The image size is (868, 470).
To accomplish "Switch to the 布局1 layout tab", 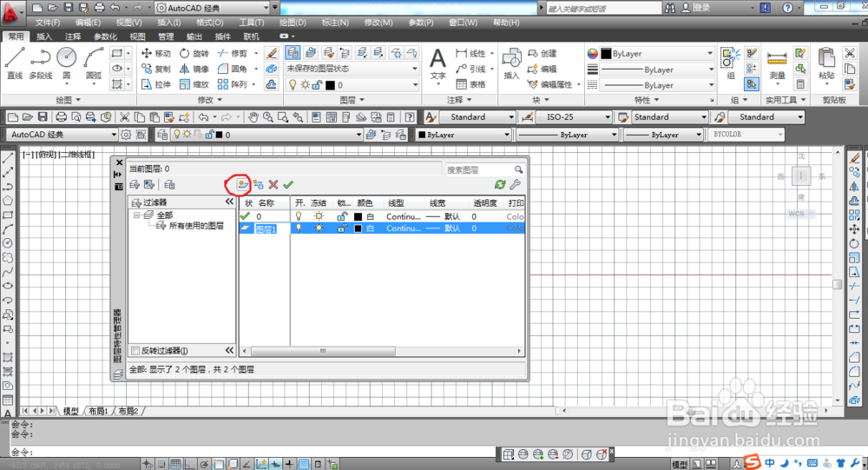I will click(x=99, y=411).
